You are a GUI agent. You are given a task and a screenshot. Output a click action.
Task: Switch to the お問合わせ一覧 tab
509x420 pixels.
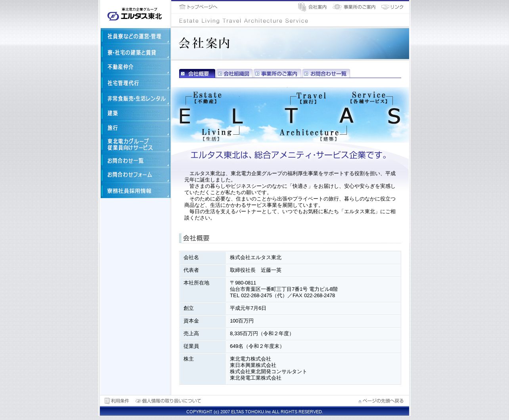326,74
